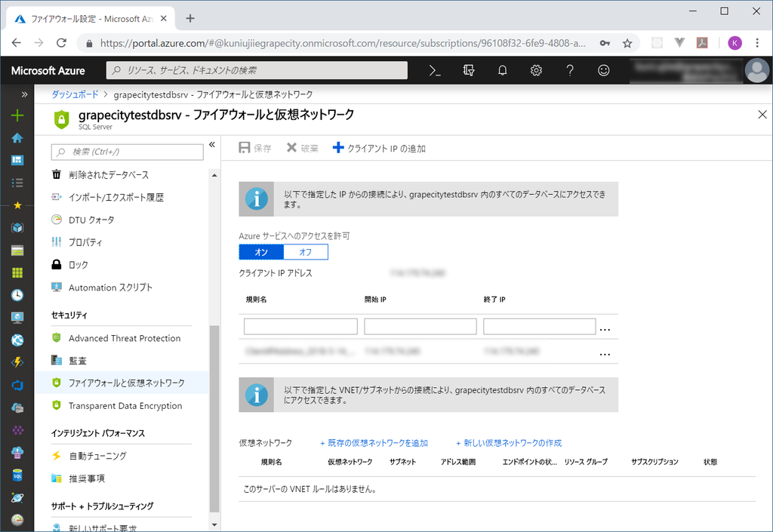773x532 pixels.
Task: Click browser back arrow
Action: pos(17,43)
